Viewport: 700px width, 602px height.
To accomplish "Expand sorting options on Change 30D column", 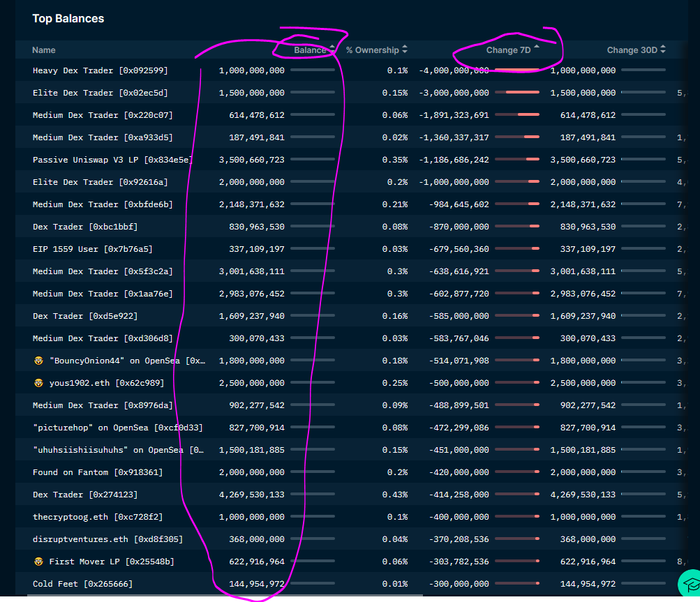I will pos(662,50).
